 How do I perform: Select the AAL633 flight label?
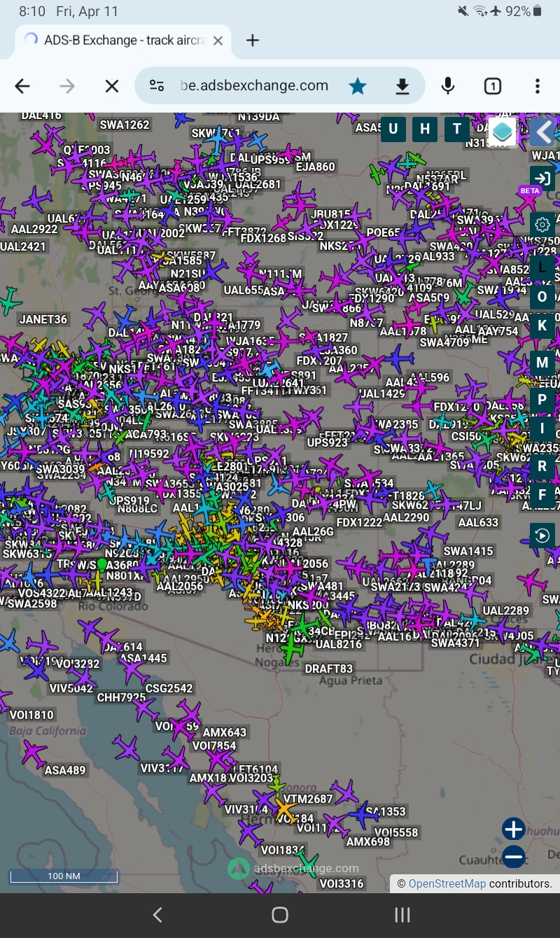tap(478, 521)
